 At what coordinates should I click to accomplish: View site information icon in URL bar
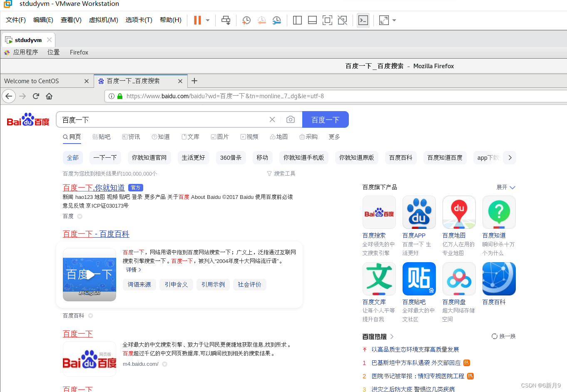(x=112, y=96)
